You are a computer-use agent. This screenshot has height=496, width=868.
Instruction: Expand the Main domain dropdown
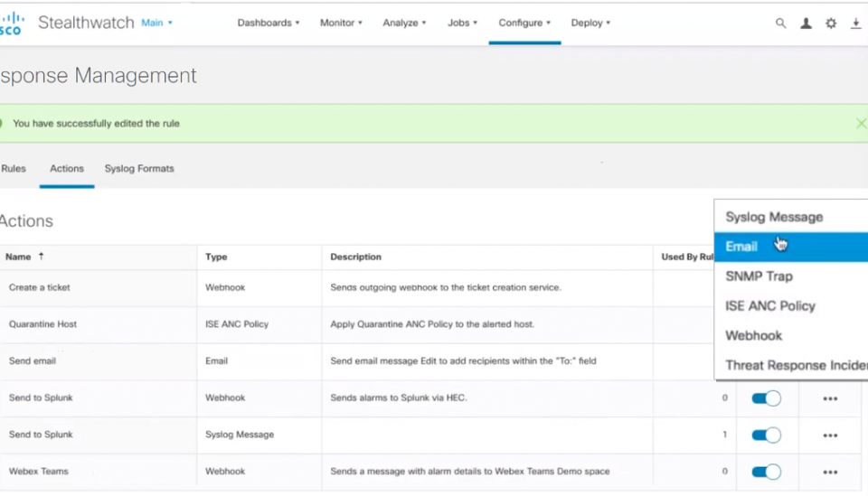coord(156,23)
